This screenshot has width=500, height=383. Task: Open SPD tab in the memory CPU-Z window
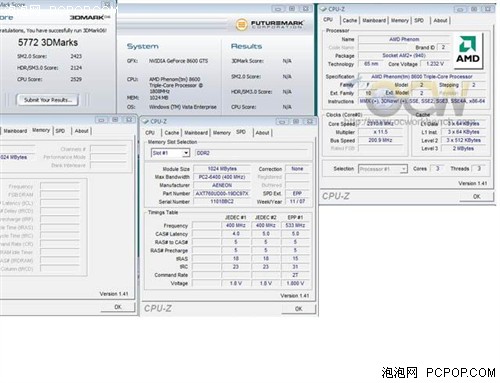click(60, 131)
